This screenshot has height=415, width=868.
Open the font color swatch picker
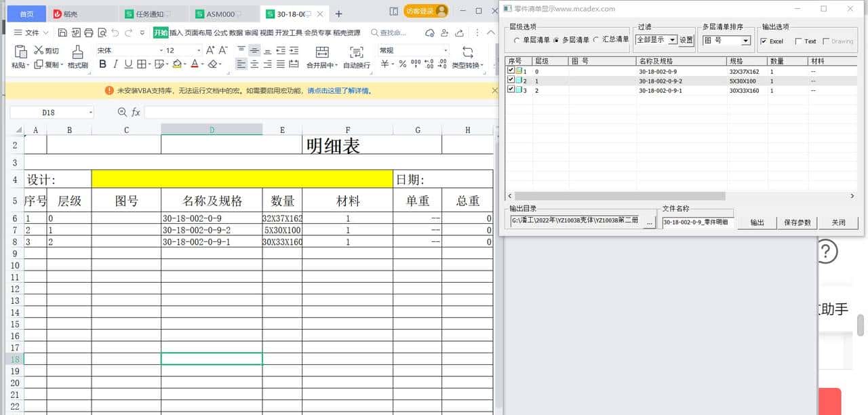(202, 64)
